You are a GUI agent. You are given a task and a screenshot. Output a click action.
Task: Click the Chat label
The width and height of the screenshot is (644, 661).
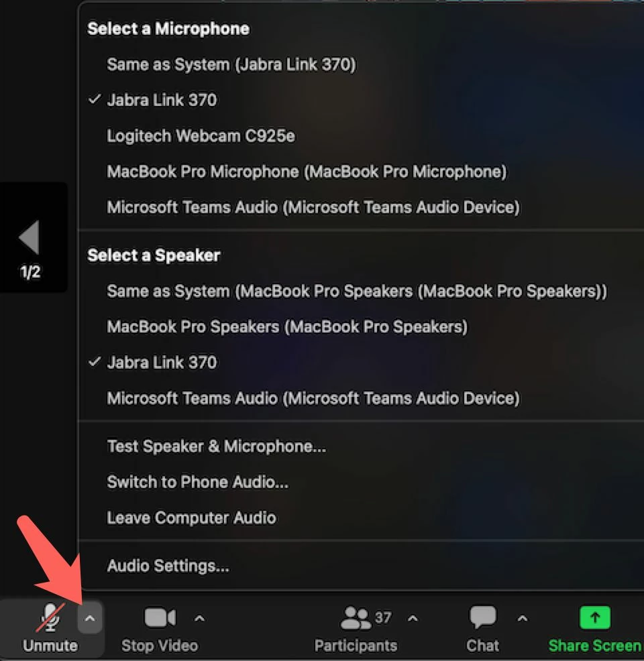point(482,646)
